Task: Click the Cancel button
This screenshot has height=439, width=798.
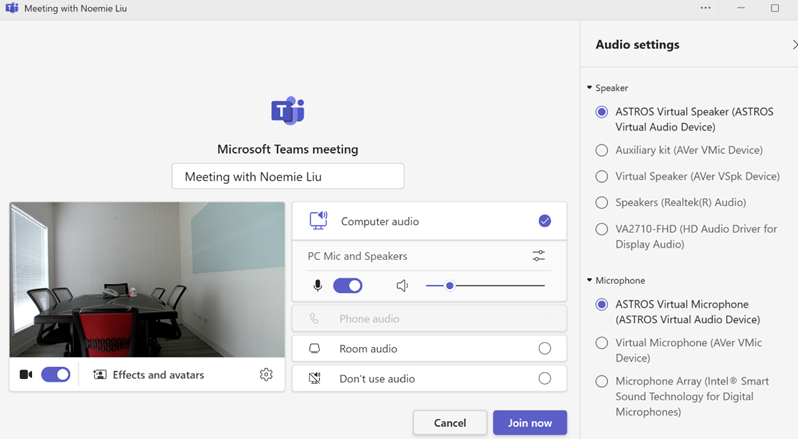Action: coord(450,423)
